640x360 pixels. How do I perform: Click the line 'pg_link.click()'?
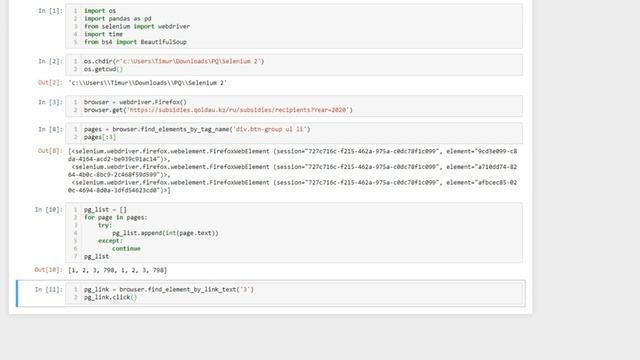coord(111,297)
